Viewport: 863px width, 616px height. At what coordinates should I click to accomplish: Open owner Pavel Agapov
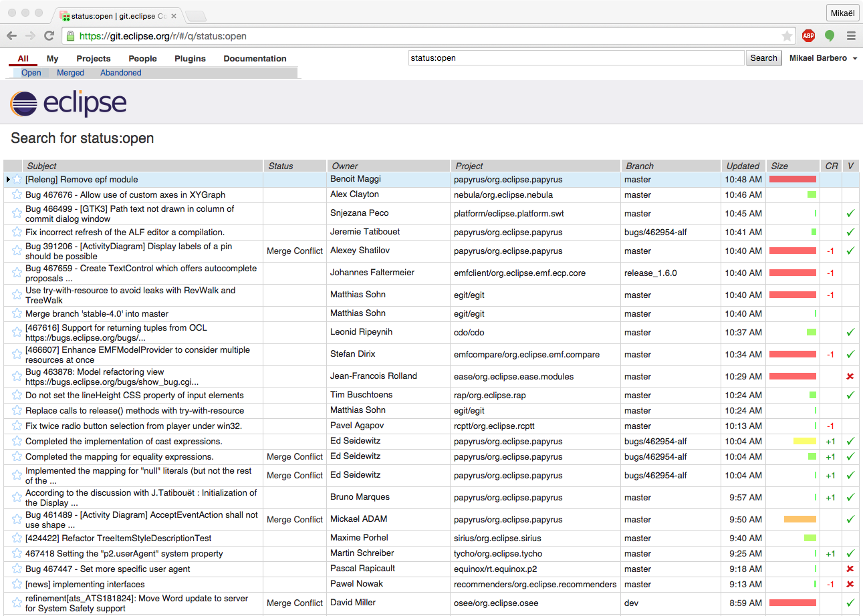[358, 425]
